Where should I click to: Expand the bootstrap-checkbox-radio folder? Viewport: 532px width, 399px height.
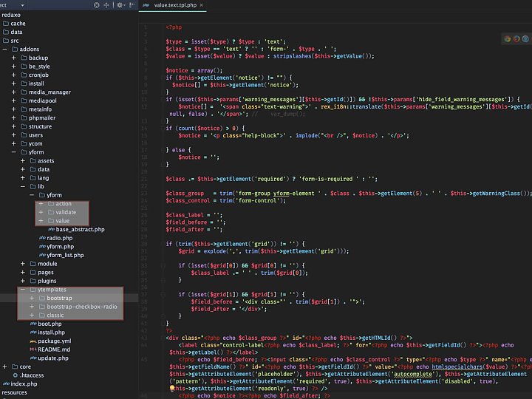(32, 307)
